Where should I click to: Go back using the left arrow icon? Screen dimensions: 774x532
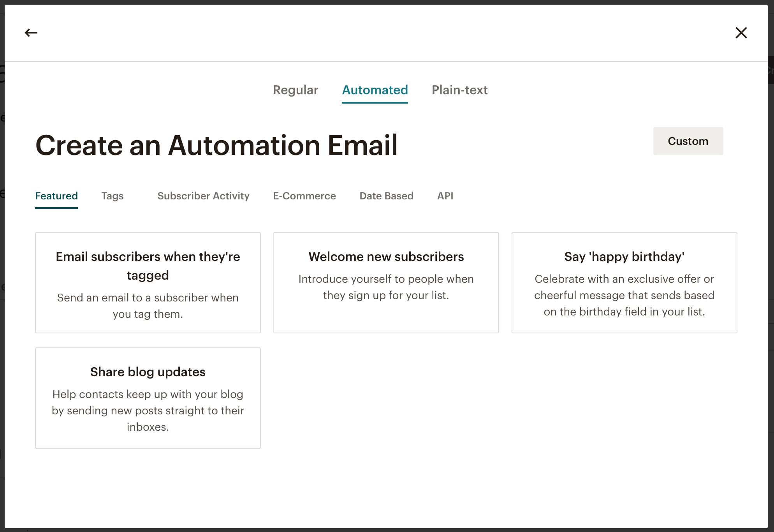31,33
